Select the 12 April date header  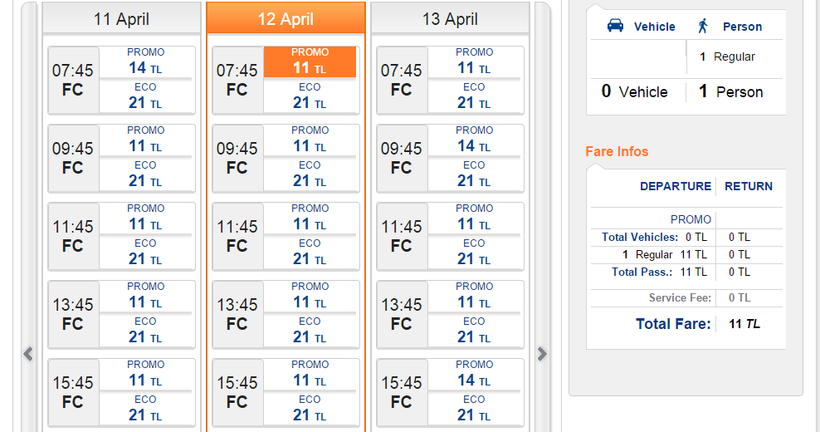[285, 19]
